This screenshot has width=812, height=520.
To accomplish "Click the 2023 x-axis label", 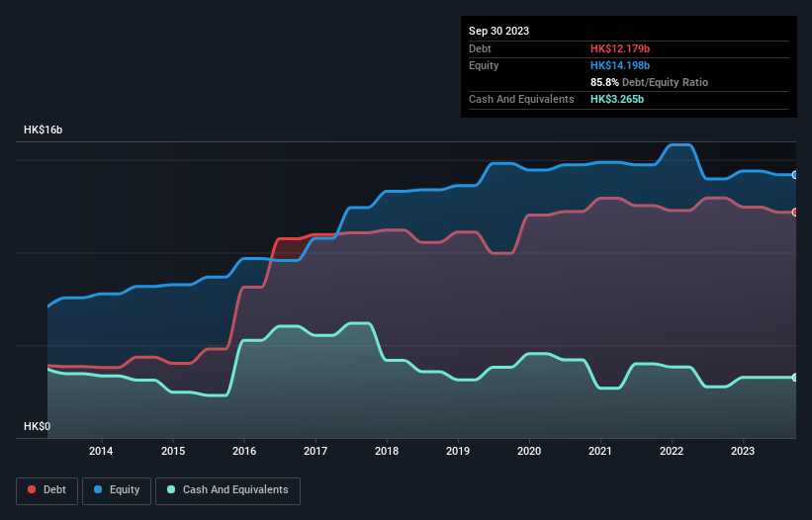I will pos(743,451).
